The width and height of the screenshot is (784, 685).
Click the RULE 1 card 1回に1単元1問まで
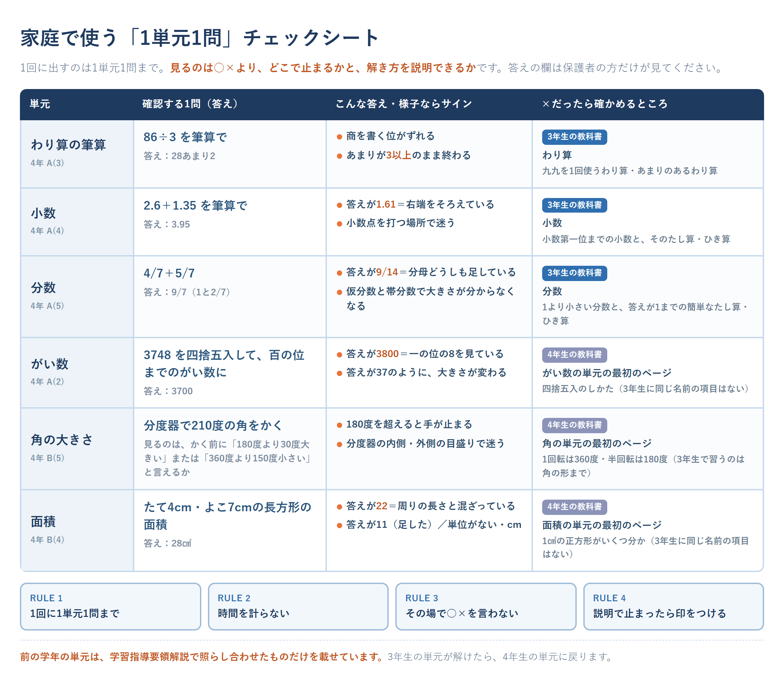(x=111, y=607)
